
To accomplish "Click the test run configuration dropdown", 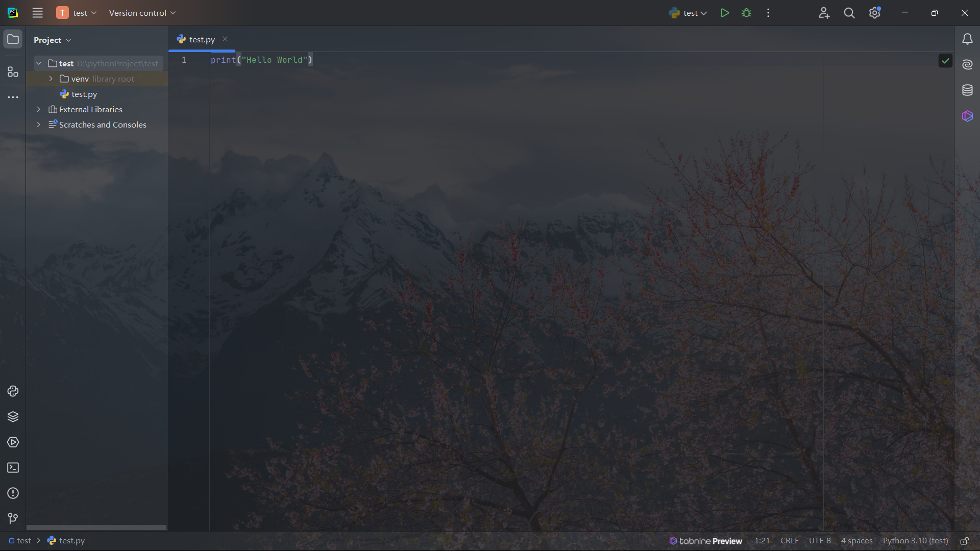I will coord(688,13).
